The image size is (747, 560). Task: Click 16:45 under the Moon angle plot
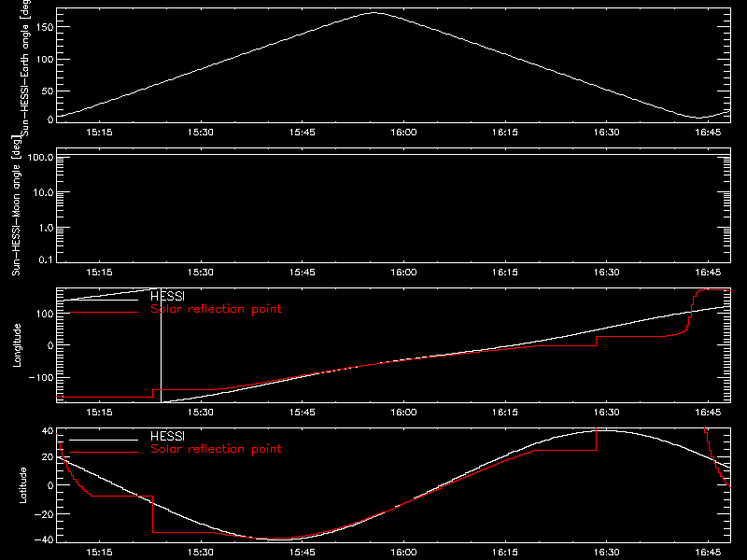(x=708, y=273)
